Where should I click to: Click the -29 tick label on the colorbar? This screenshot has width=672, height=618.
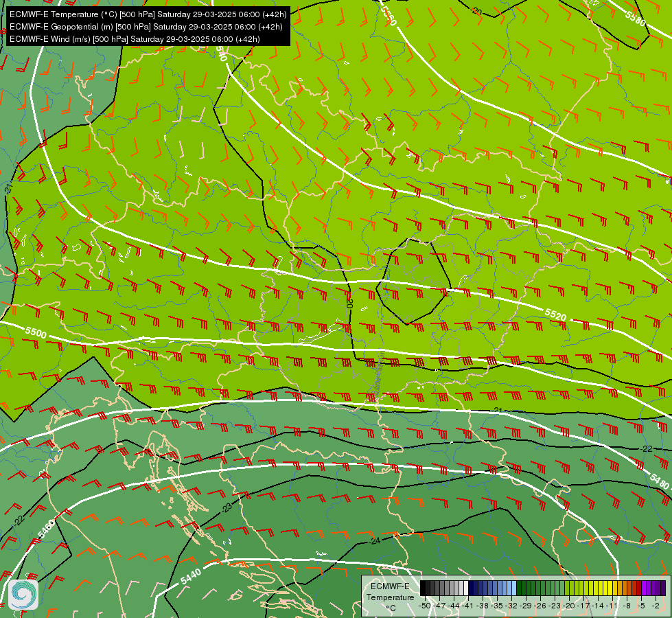(526, 606)
